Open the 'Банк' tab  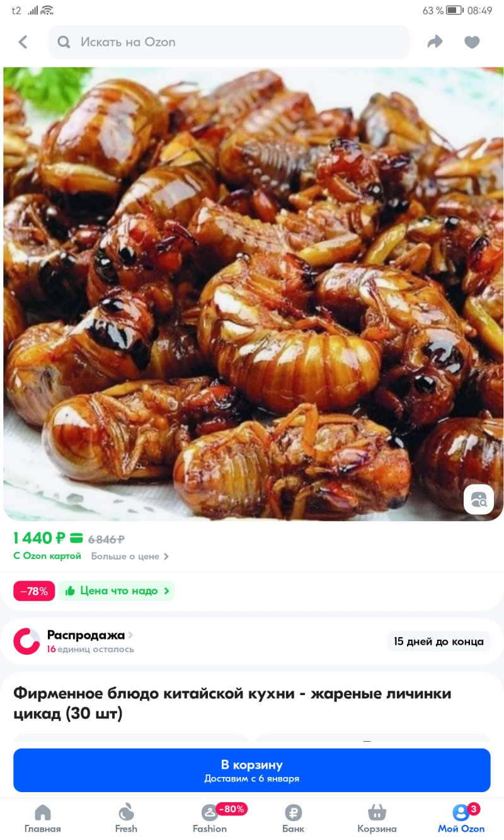pyautogui.click(x=293, y=818)
